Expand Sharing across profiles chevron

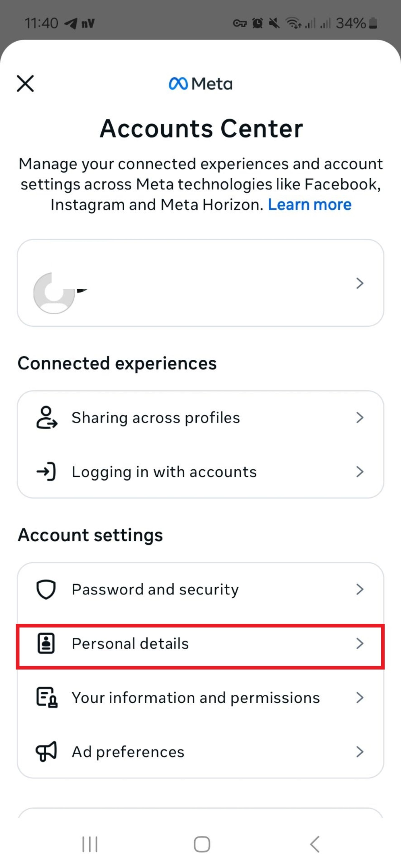pos(360,417)
